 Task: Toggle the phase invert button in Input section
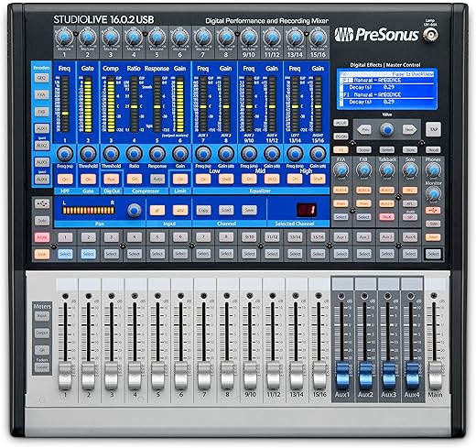coord(157,210)
